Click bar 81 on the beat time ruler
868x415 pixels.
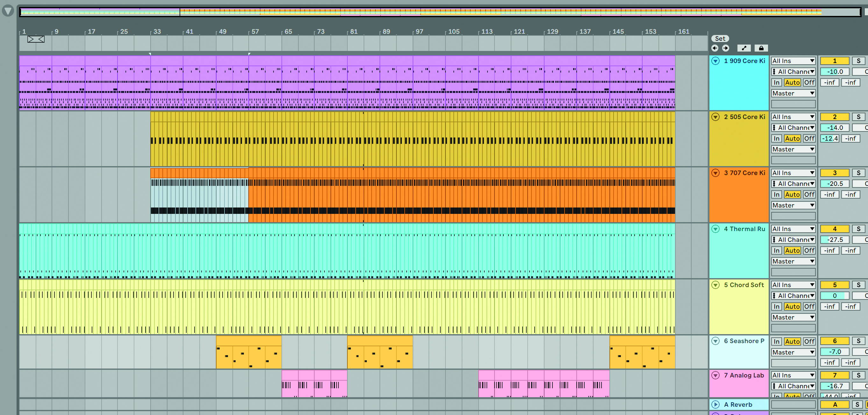pos(353,32)
